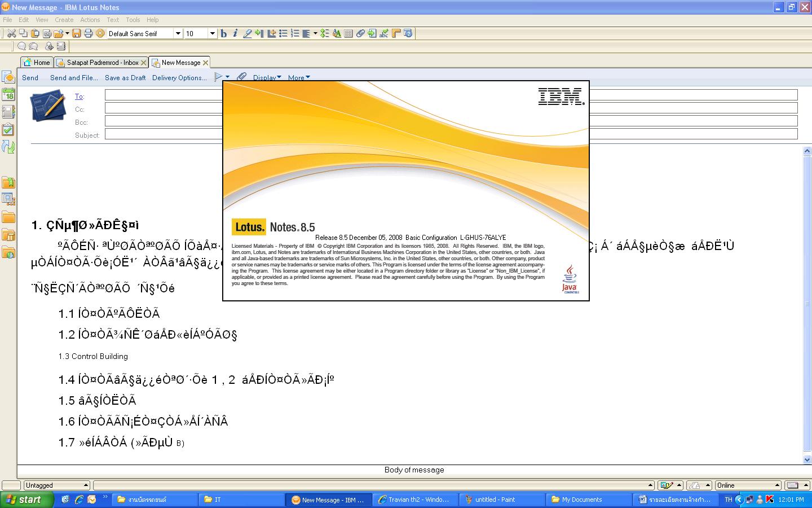Open the Create menu
Screen dimensions: 812x508
click(64, 20)
